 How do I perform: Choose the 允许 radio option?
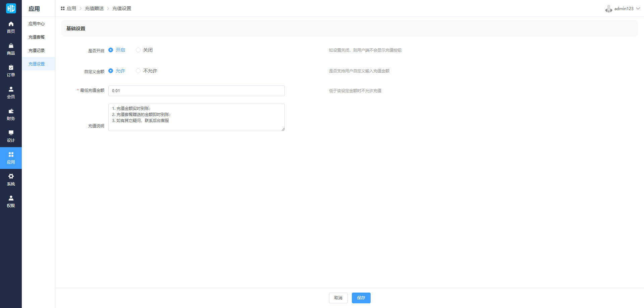click(111, 71)
